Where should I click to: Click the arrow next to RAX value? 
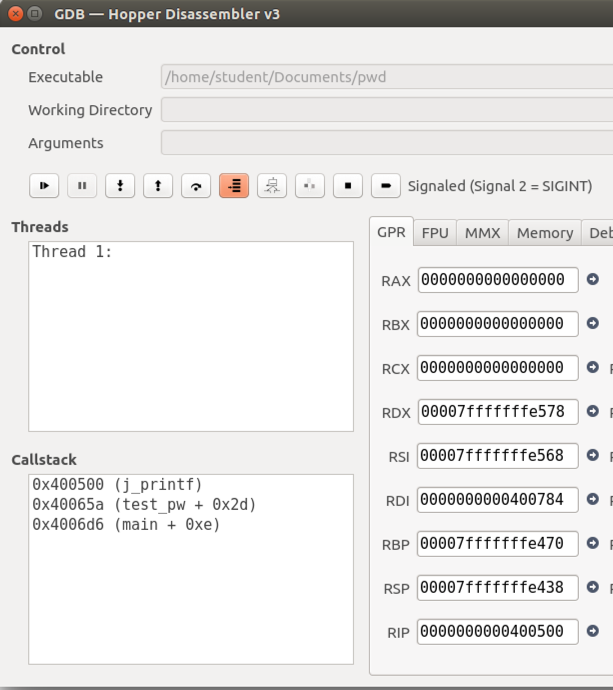click(593, 280)
